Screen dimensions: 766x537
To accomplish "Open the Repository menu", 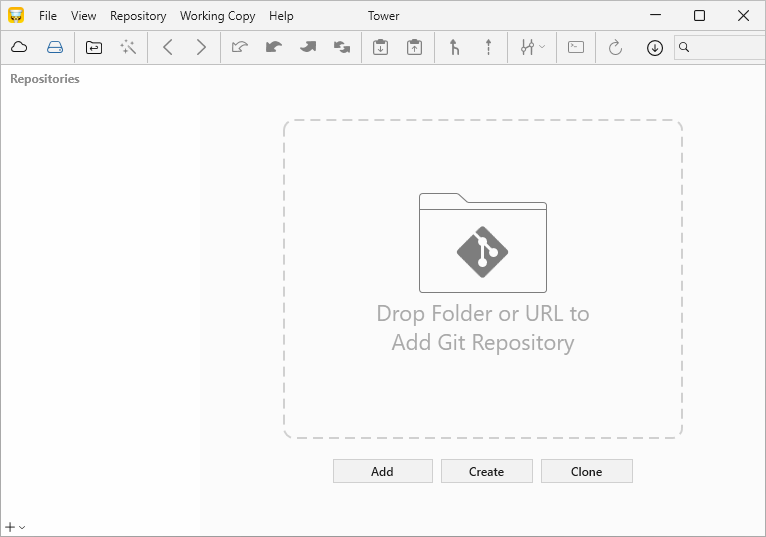I will (138, 16).
